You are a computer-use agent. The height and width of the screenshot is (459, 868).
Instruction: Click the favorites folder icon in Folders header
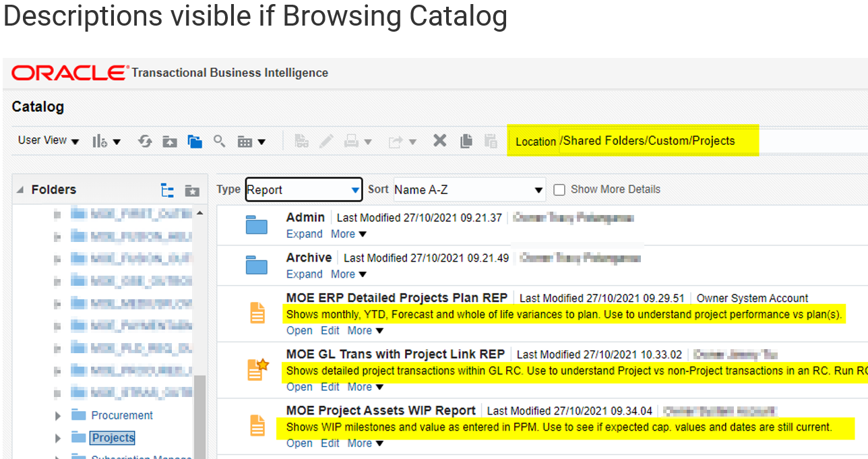click(x=193, y=190)
